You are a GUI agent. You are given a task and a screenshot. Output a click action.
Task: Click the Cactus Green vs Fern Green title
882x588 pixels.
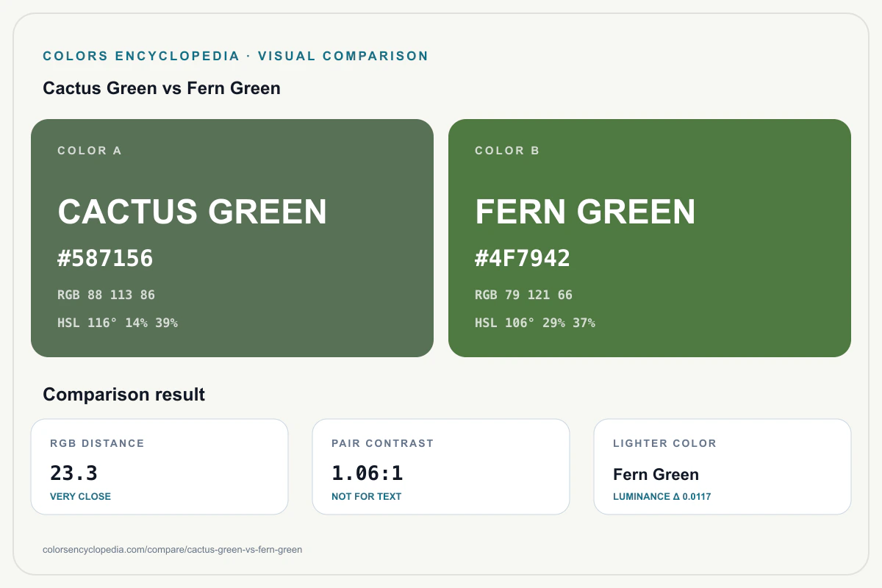point(162,88)
